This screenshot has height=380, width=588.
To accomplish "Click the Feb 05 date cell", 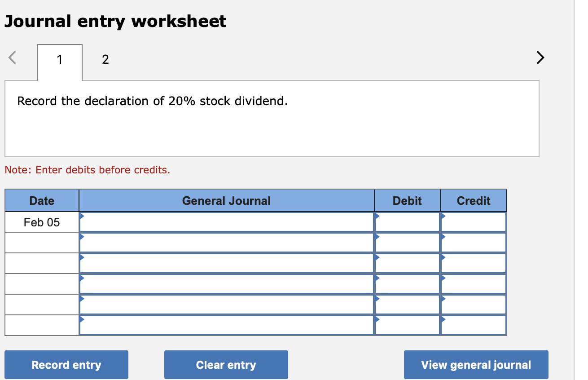I will [42, 222].
